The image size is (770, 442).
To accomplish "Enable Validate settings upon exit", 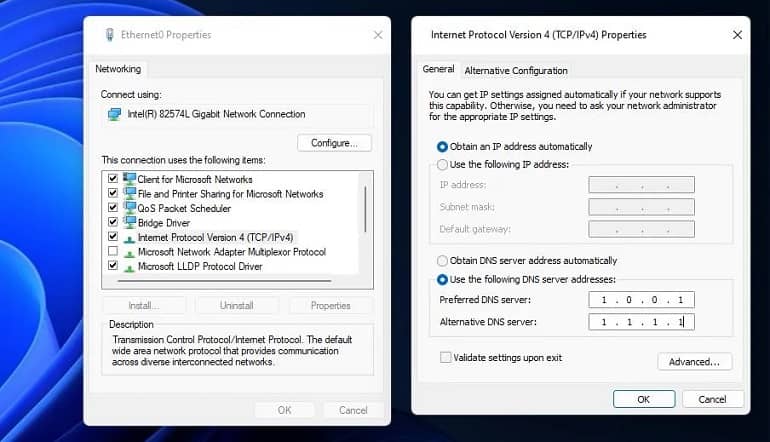I will [x=445, y=358].
